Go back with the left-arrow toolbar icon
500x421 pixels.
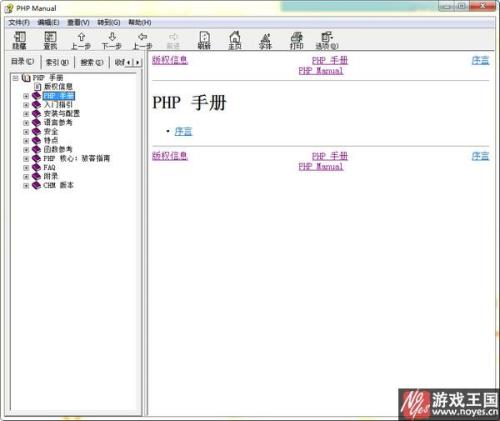tap(143, 37)
